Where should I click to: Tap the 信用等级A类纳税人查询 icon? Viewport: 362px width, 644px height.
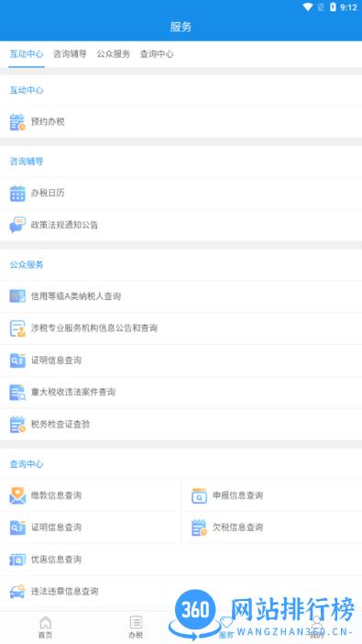(17, 296)
